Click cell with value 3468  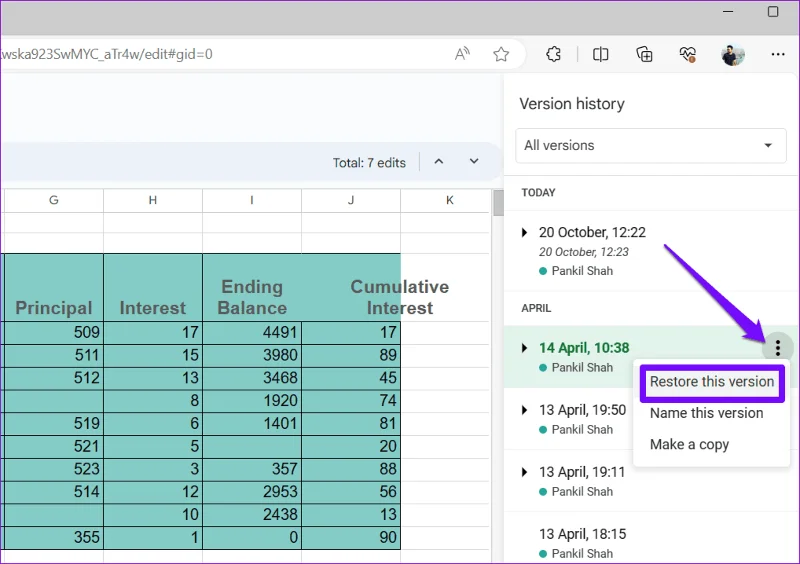click(252, 378)
